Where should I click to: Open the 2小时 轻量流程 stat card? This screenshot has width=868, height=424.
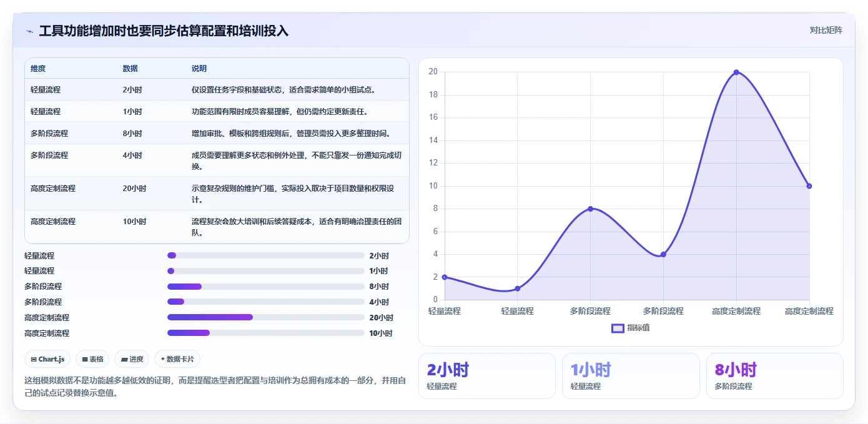tap(486, 376)
